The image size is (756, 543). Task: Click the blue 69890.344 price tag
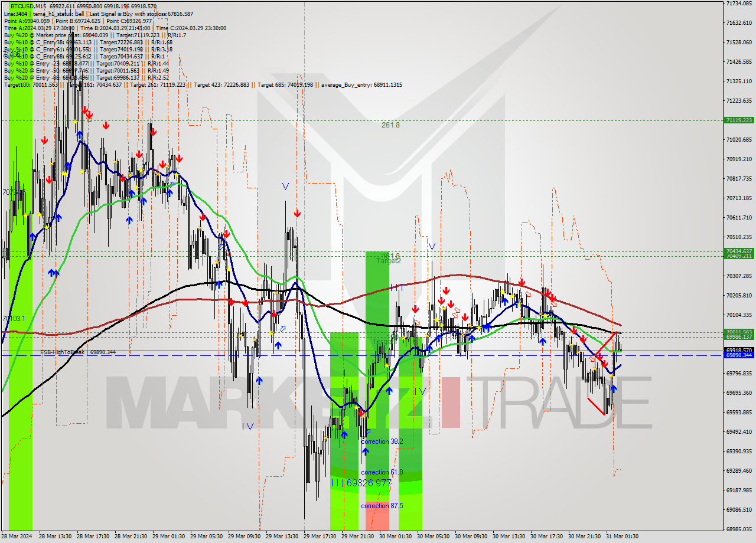pyautogui.click(x=739, y=355)
